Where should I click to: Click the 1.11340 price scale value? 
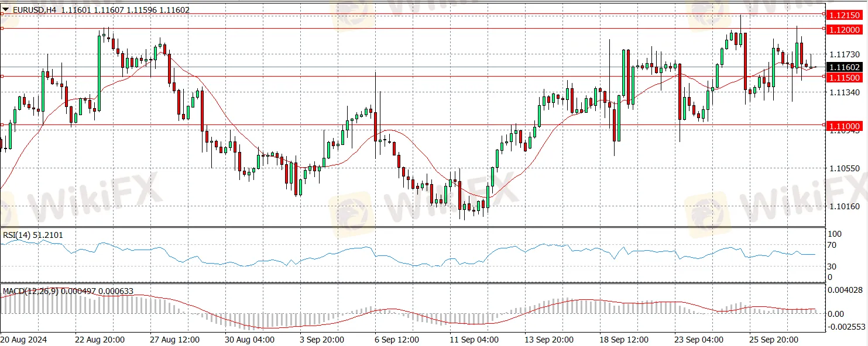(845, 92)
